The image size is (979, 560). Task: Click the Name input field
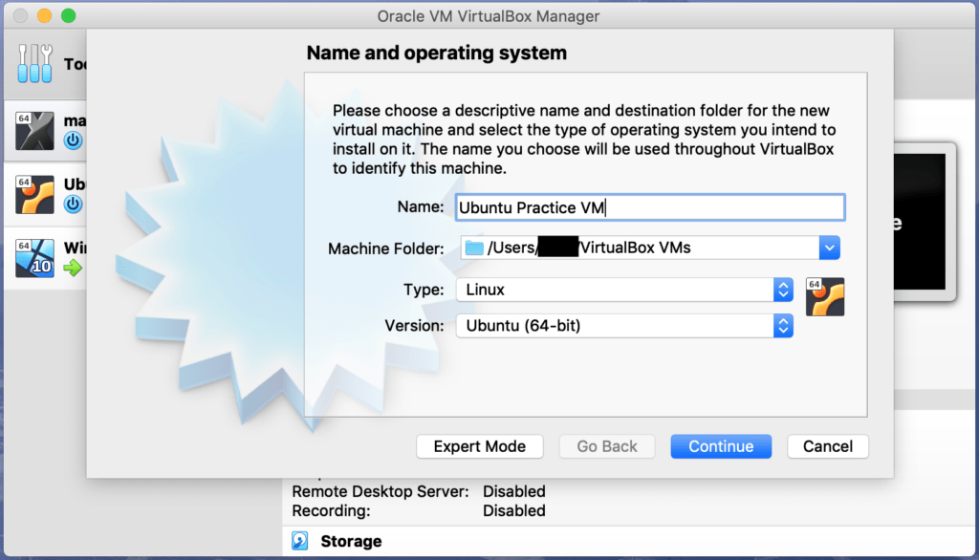tap(650, 207)
